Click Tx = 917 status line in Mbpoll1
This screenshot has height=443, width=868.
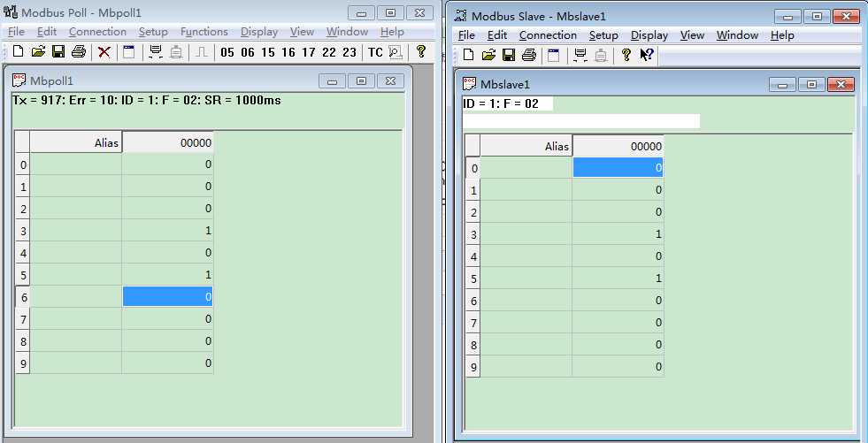point(147,101)
